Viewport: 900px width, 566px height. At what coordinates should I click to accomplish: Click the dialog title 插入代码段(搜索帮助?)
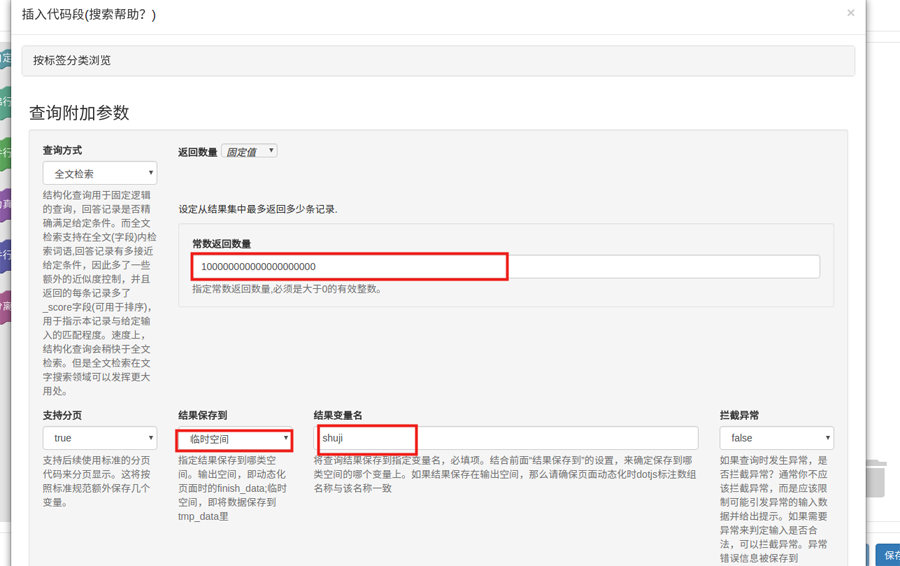click(x=89, y=14)
